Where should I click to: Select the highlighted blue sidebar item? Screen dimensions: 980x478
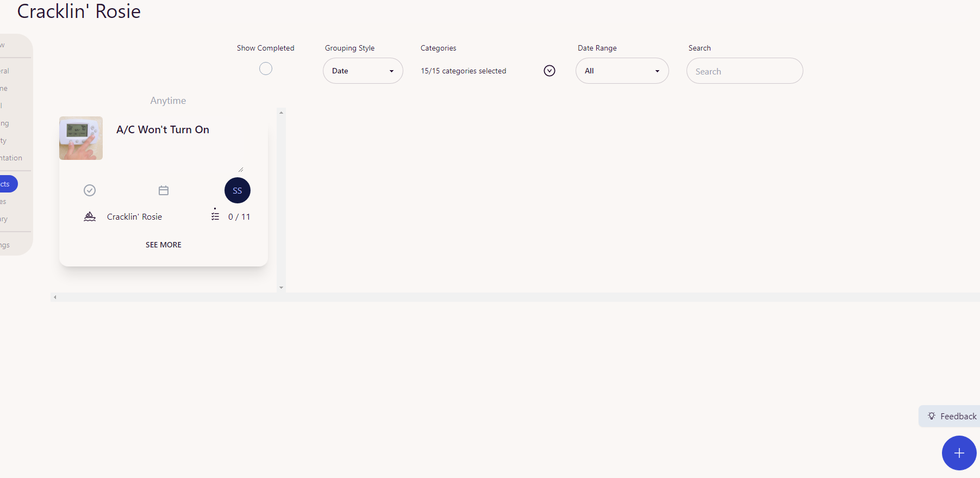point(8,184)
